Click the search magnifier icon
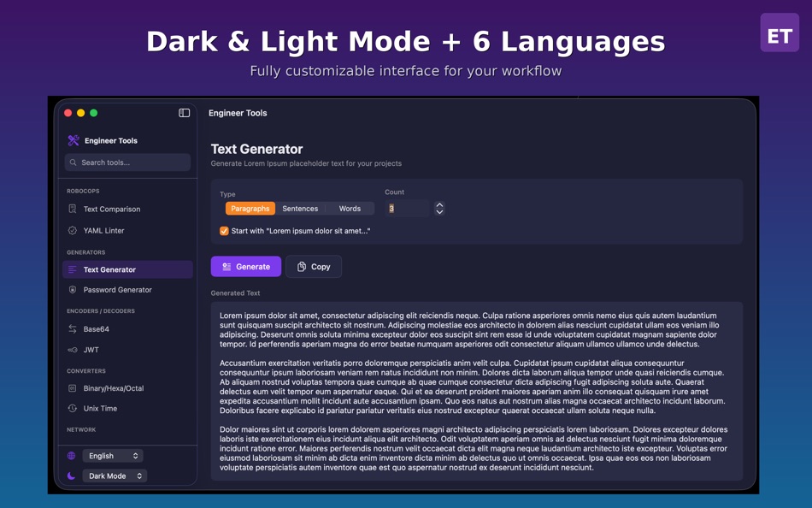 73,162
